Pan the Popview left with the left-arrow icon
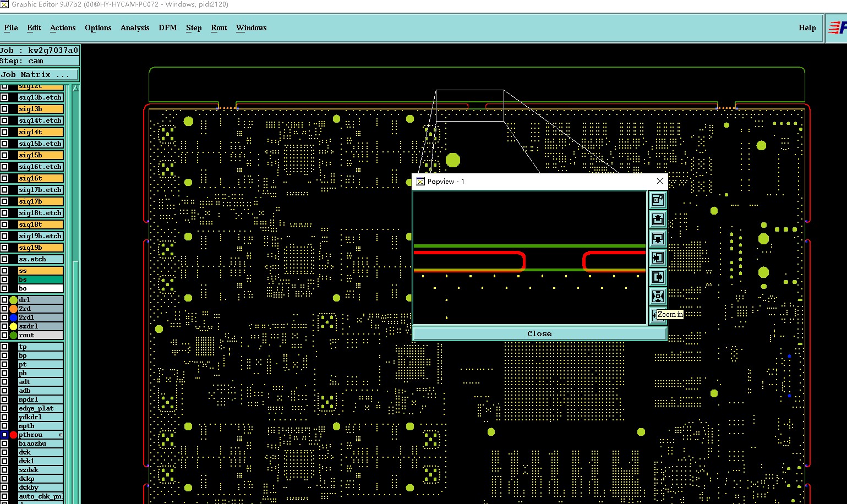The height and width of the screenshot is (504, 847). tap(658, 258)
